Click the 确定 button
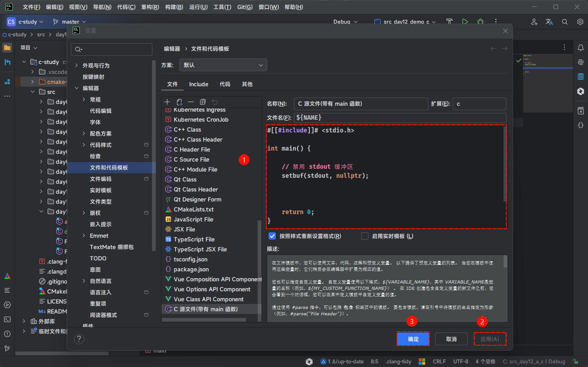This screenshot has width=588, height=367. 413,339
